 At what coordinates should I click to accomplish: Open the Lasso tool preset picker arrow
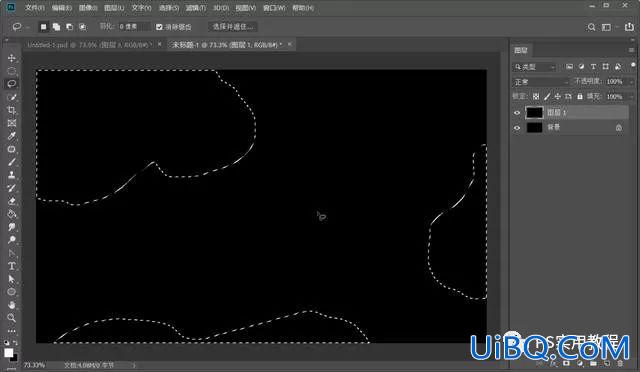27,27
